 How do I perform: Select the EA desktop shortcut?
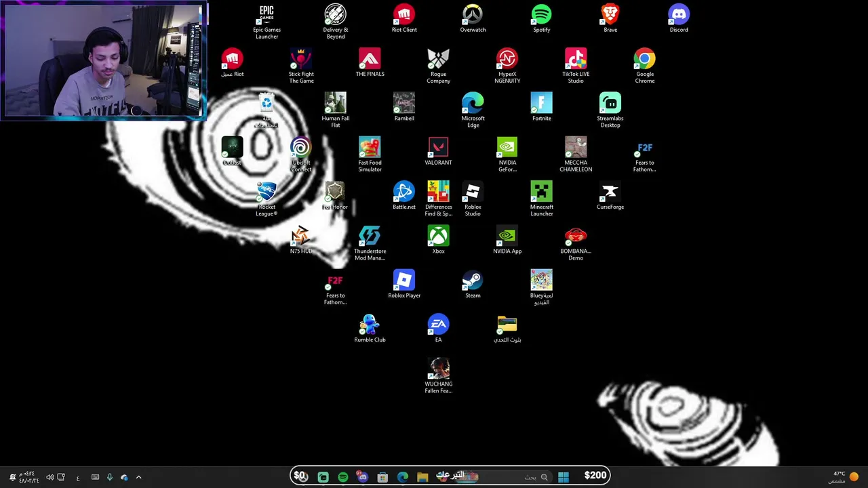[438, 328]
